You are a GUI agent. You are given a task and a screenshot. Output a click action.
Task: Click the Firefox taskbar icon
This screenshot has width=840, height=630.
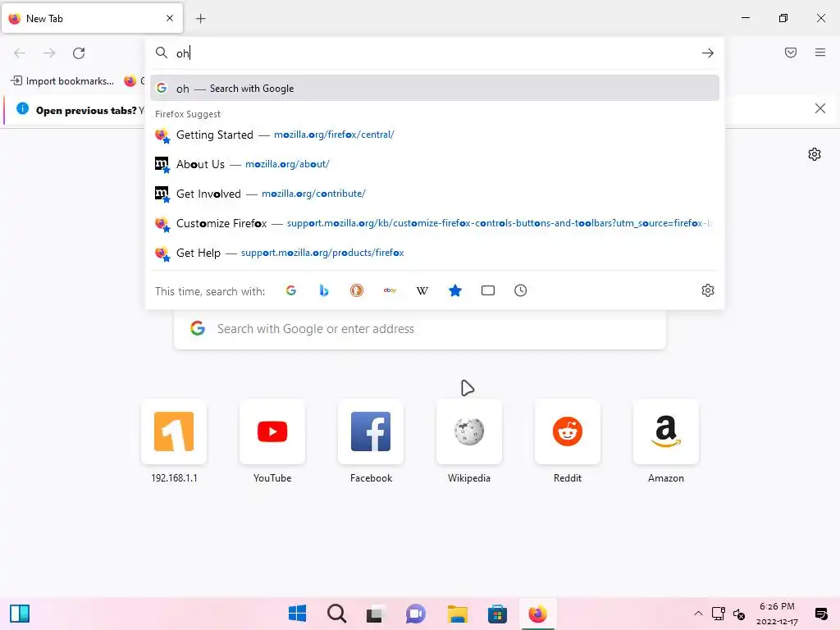(x=537, y=614)
